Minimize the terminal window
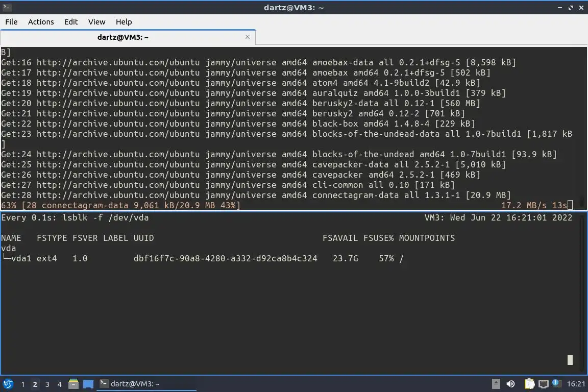The width and height of the screenshot is (588, 392). [560, 8]
